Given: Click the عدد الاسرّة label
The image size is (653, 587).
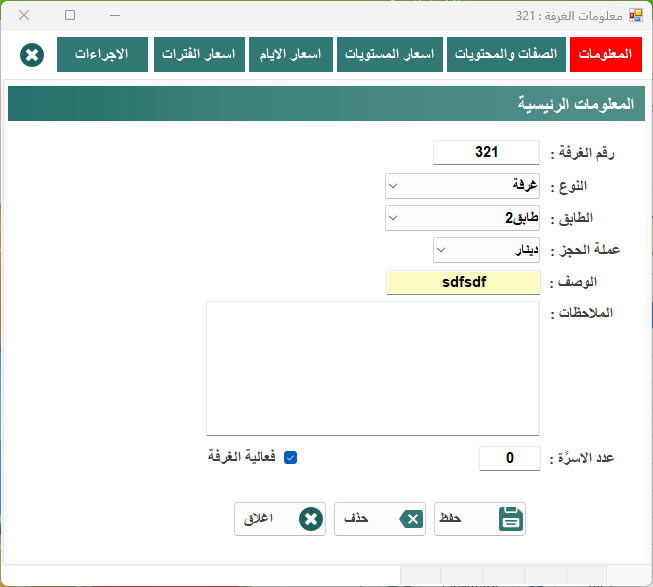Looking at the screenshot, I should (x=582, y=458).
